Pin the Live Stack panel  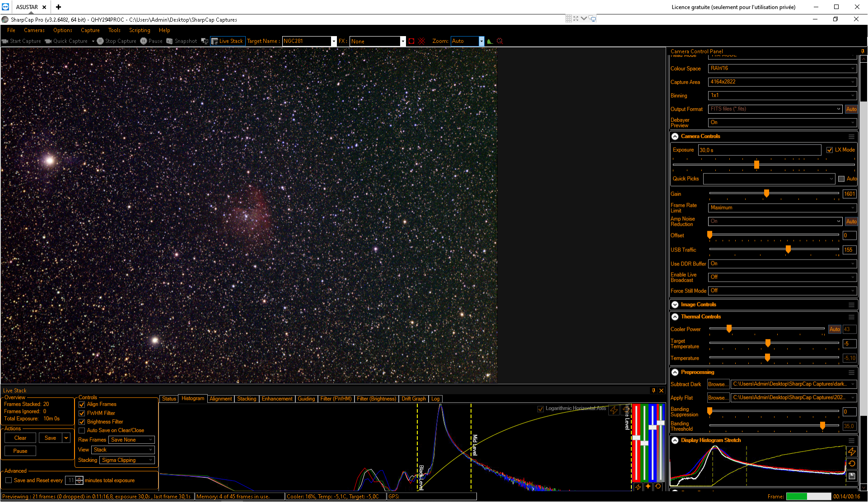point(653,390)
